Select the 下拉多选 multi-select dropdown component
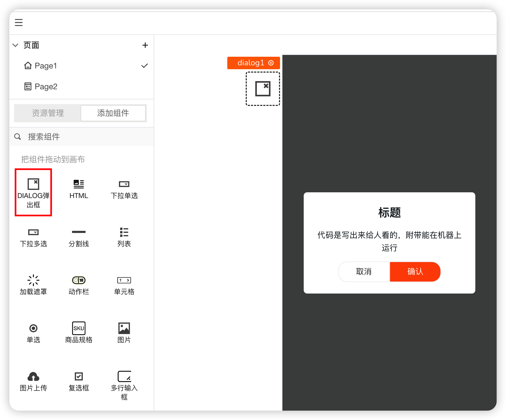 (x=33, y=232)
